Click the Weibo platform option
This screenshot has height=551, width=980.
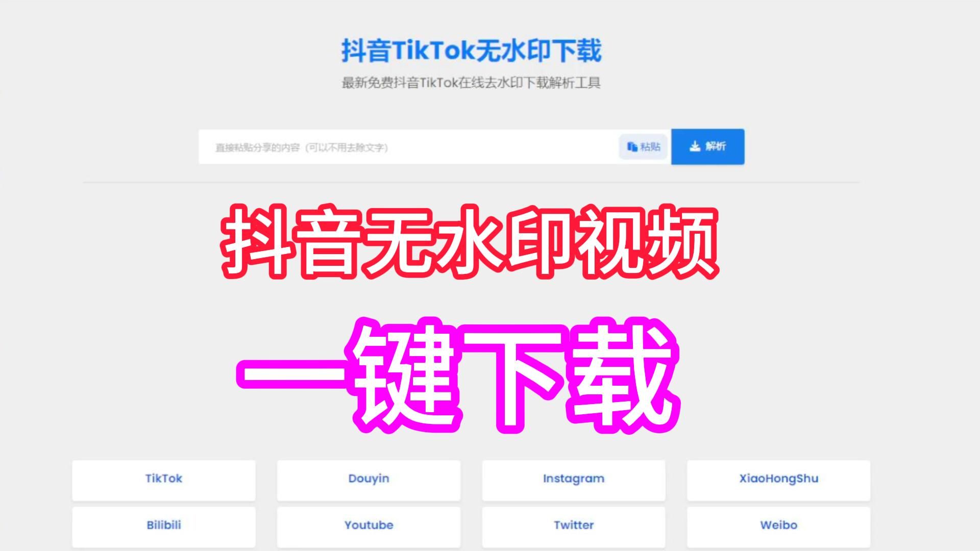pos(778,525)
